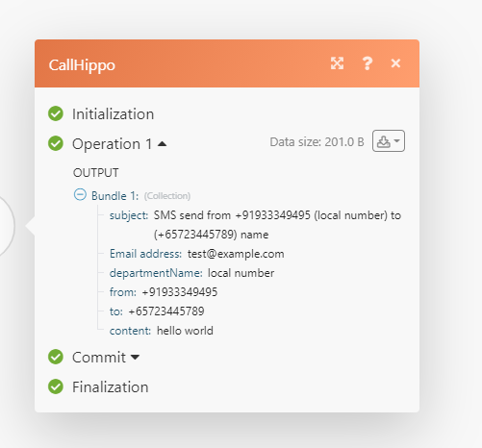The width and height of the screenshot is (482, 448).
Task: Click the subject field key
Action: click(129, 215)
